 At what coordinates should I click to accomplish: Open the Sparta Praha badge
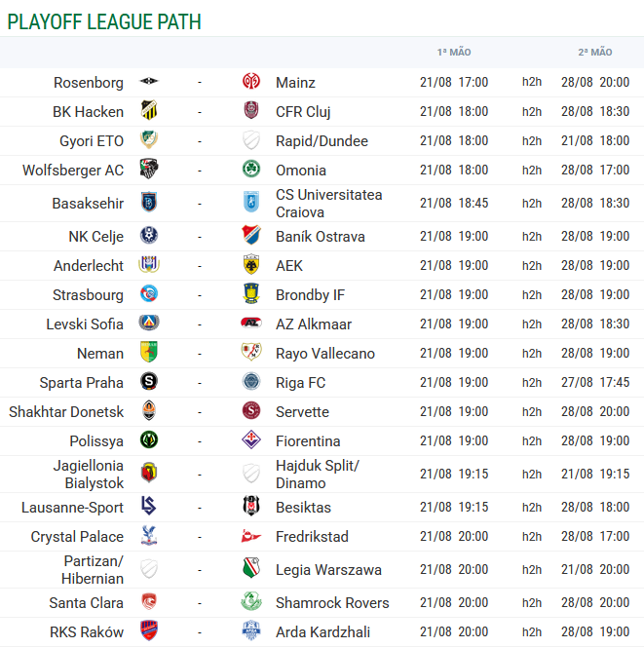(149, 381)
